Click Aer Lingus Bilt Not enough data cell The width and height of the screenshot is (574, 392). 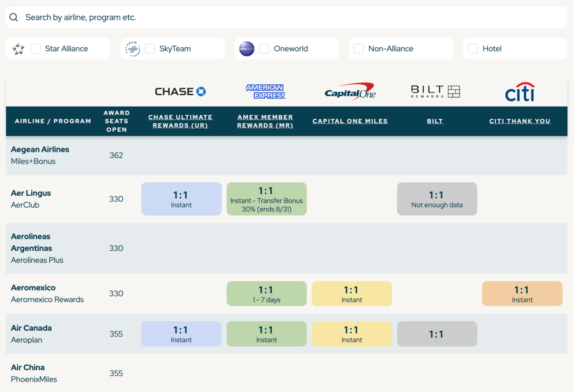(x=437, y=199)
